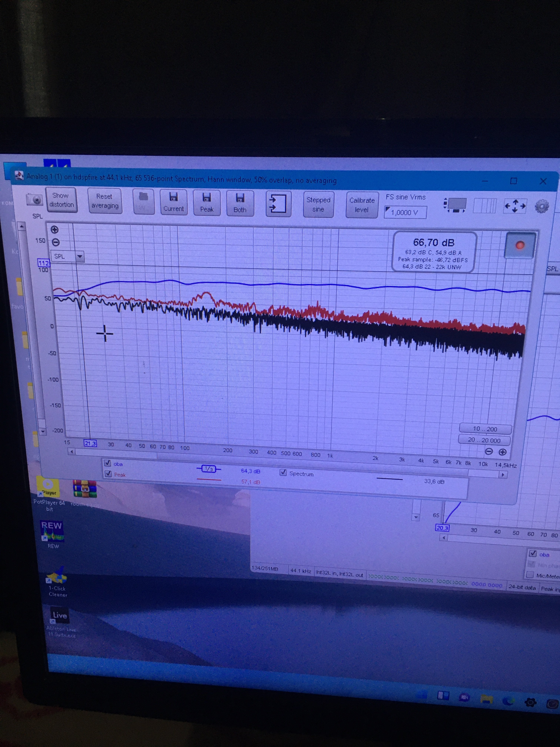560x747 pixels.
Task: Click the Show distortion button
Action: 61,200
